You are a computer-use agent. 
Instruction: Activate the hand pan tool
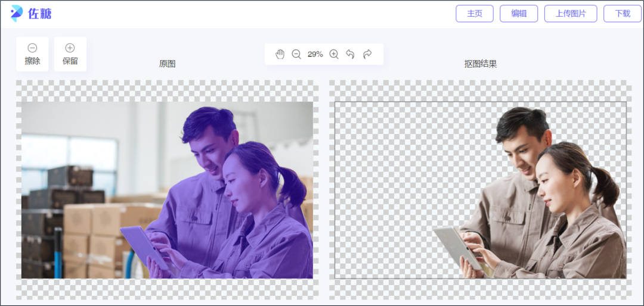point(280,54)
